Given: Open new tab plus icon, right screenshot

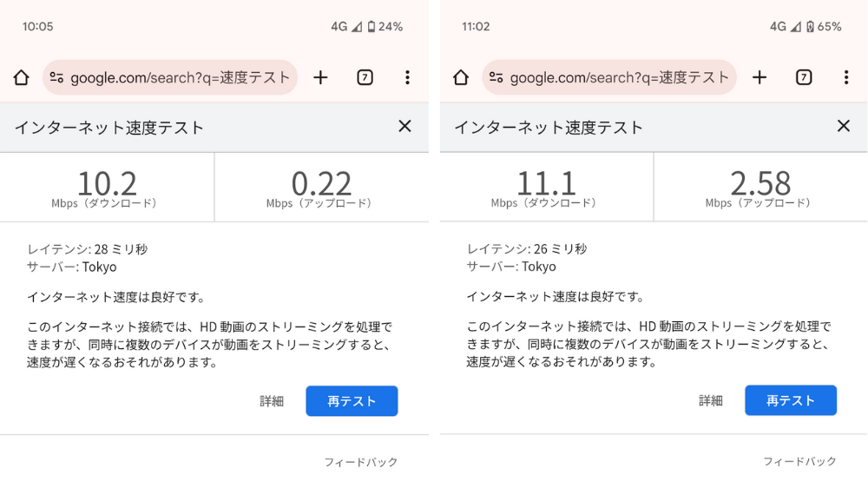Looking at the screenshot, I should (x=759, y=77).
